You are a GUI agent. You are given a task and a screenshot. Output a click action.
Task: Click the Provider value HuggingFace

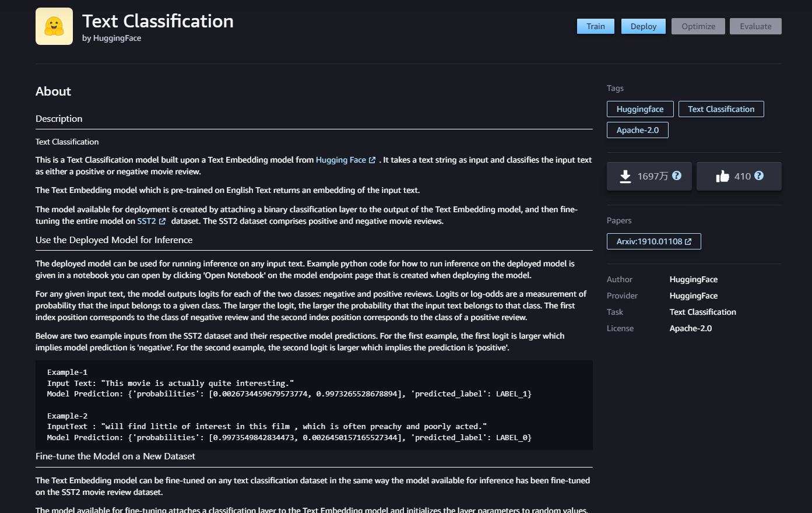pos(694,296)
